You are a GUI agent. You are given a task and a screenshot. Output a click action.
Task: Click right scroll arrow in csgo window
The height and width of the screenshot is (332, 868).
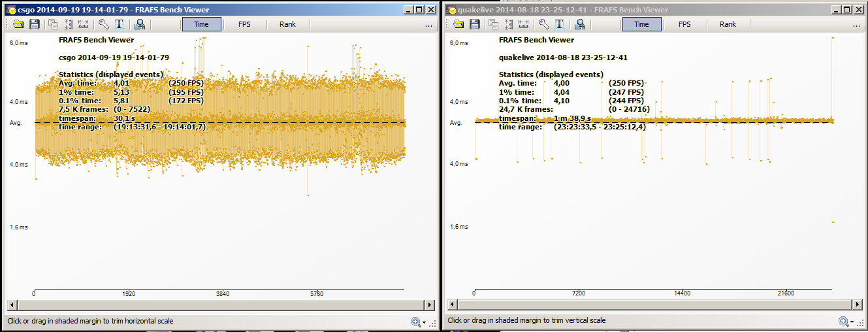click(x=429, y=305)
